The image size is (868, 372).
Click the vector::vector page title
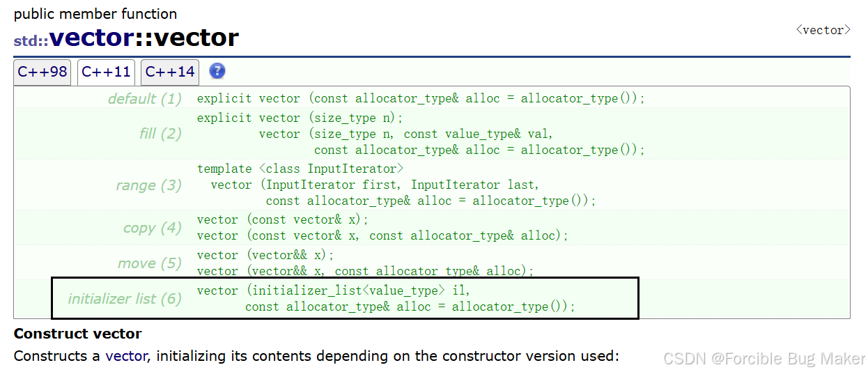(144, 37)
